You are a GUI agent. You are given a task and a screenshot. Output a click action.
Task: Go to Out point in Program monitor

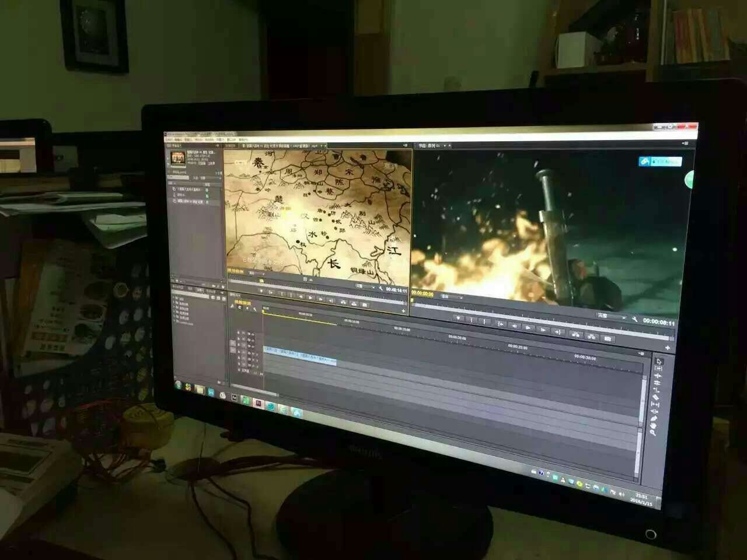(x=558, y=331)
